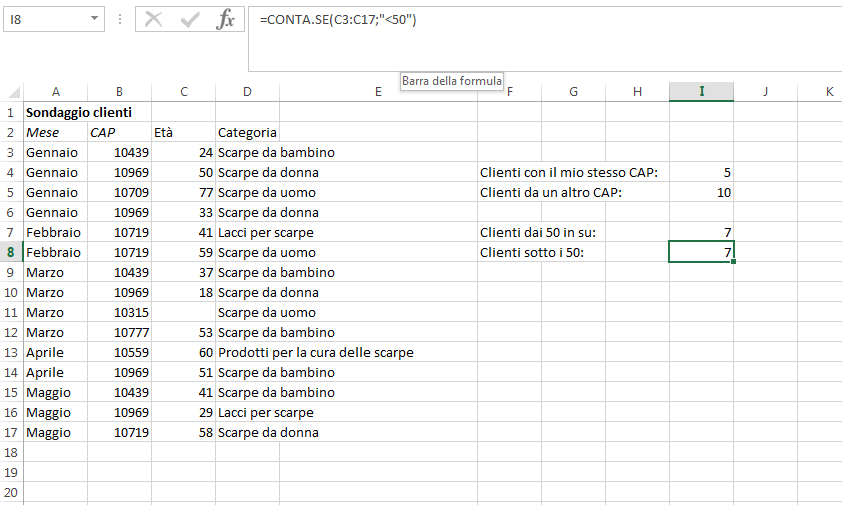This screenshot has width=842, height=505.
Task: Click age value 24 in row 3
Action: (x=184, y=153)
